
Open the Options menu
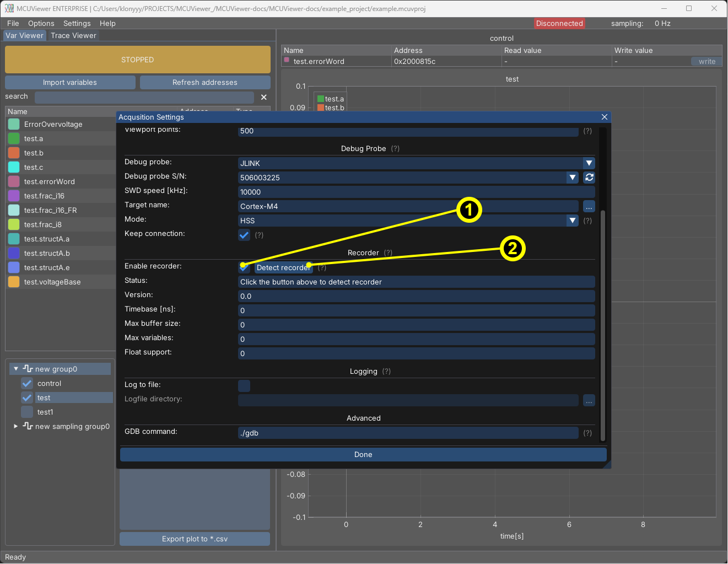click(41, 24)
